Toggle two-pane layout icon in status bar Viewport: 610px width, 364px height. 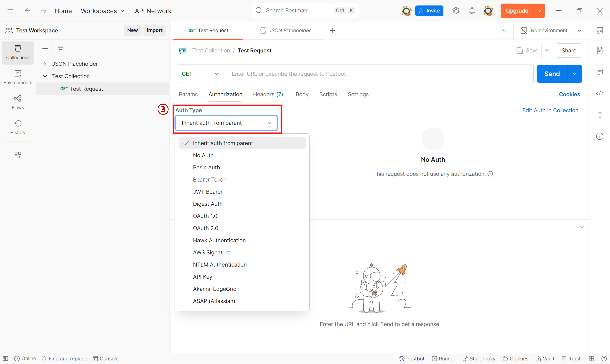point(591,359)
